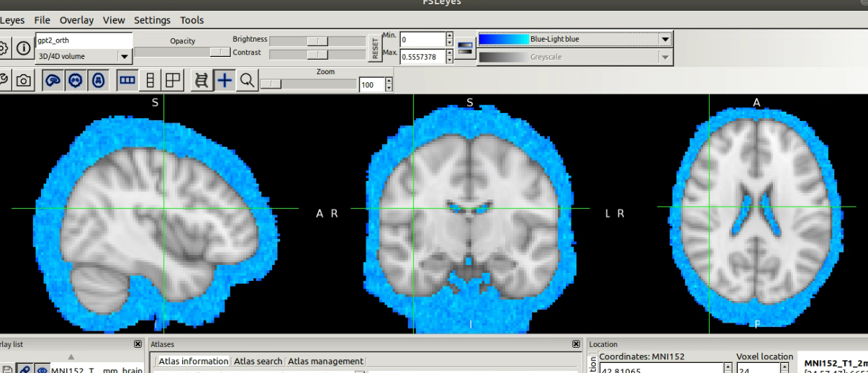Switch to the Atlas management tab
Screen dimensions: 868x373
coord(325,361)
